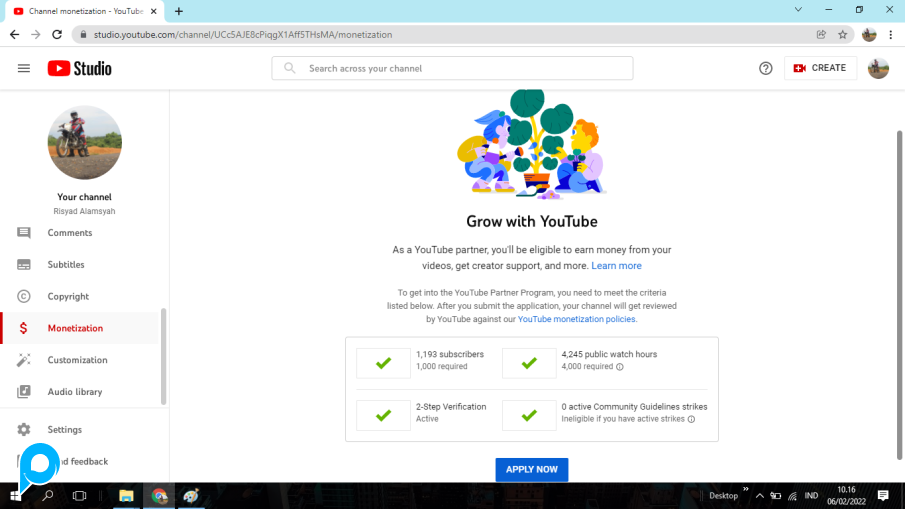The width and height of the screenshot is (905, 509).
Task: Click the Audio library sidebar icon
Action: point(24,392)
